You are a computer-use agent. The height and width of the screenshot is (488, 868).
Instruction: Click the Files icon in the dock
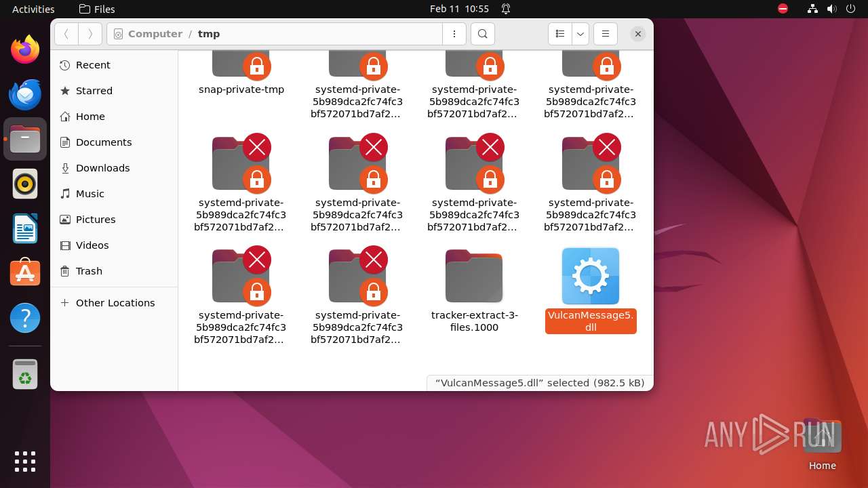tap(25, 139)
